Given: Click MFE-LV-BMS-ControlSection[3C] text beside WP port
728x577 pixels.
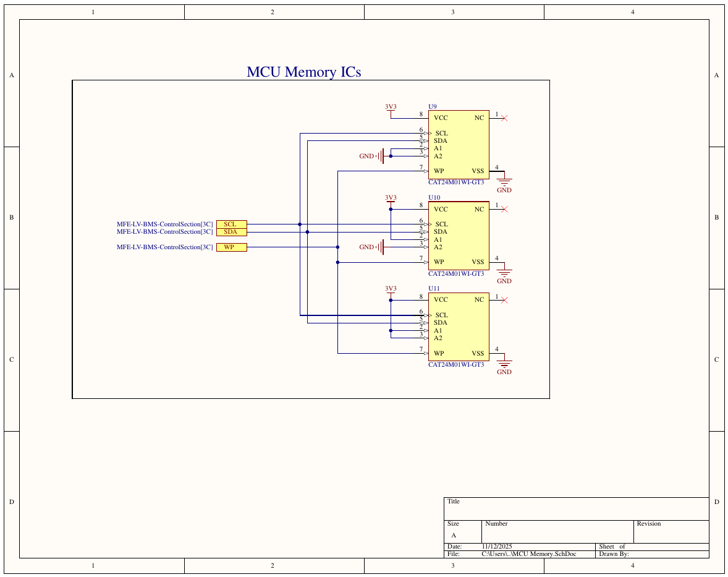Looking at the screenshot, I should 165,247.
